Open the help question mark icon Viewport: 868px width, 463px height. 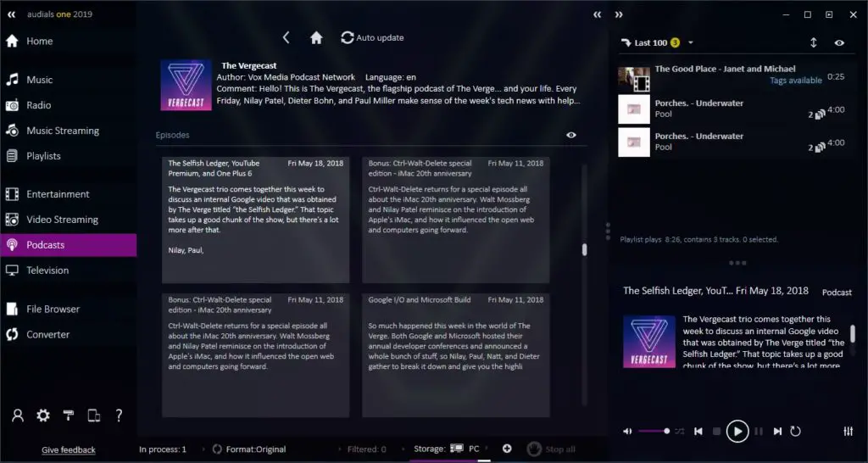pos(119,416)
